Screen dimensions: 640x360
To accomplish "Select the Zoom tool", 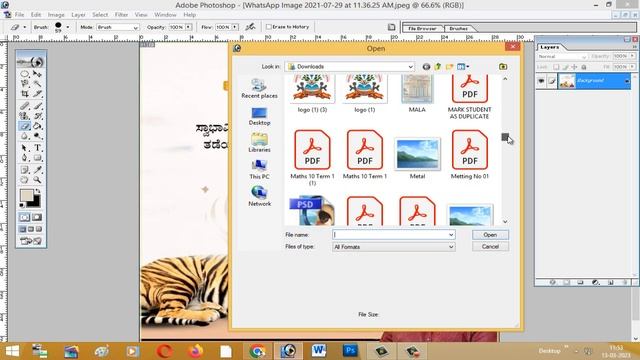I will coord(37,180).
